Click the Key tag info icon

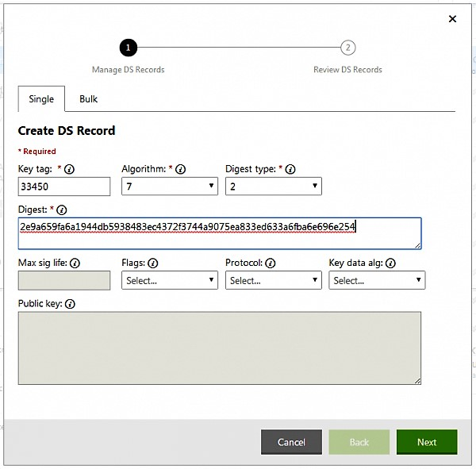click(x=69, y=169)
